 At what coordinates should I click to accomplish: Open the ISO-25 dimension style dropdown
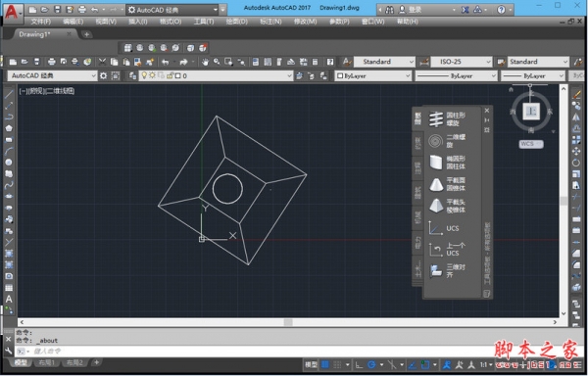(461, 62)
